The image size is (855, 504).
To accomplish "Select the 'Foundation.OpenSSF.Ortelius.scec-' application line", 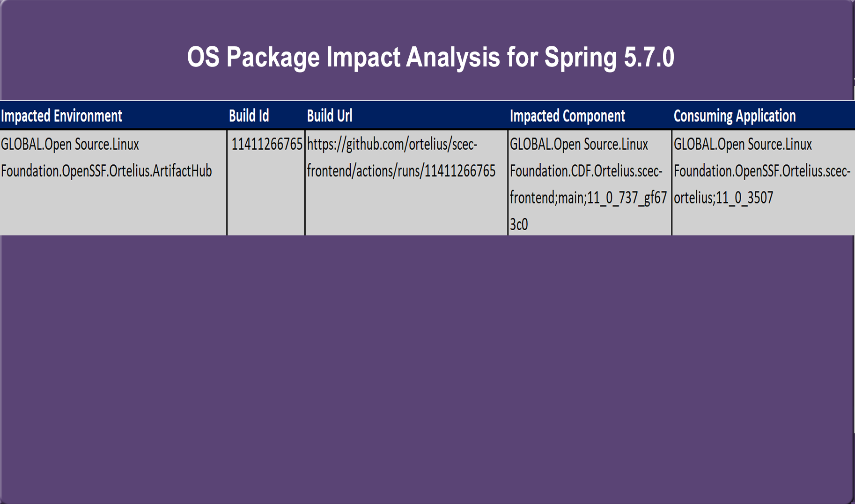I will pos(762,171).
